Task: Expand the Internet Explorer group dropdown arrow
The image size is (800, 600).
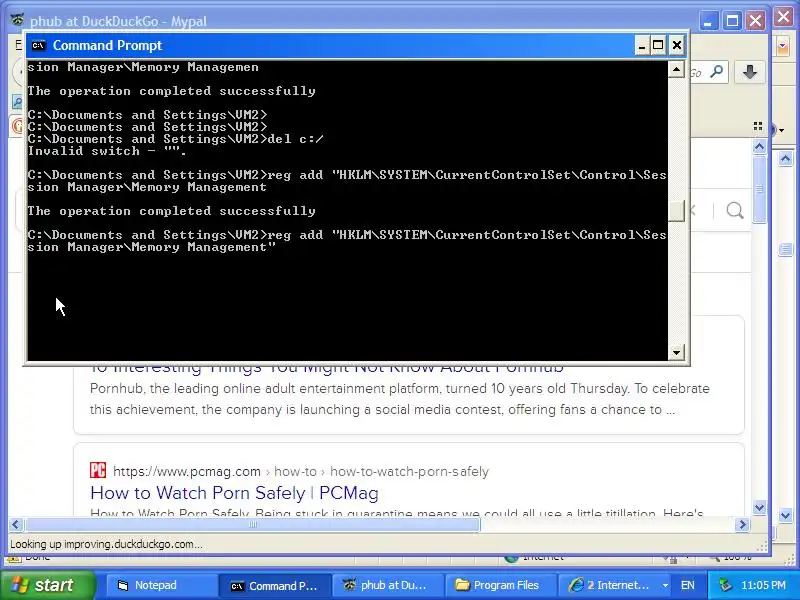Action: tap(665, 585)
